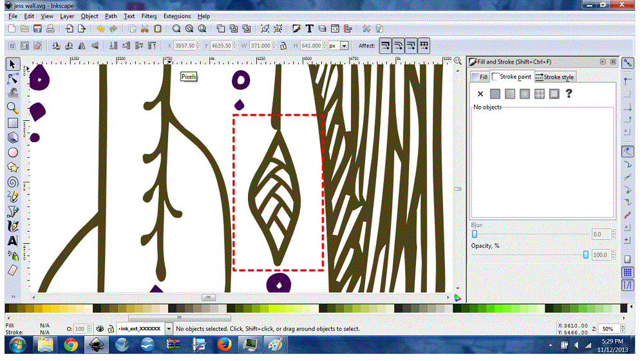Select the Zoom tool in toolbox
Screen dimensions: 644x361
pyautogui.click(x=13, y=108)
